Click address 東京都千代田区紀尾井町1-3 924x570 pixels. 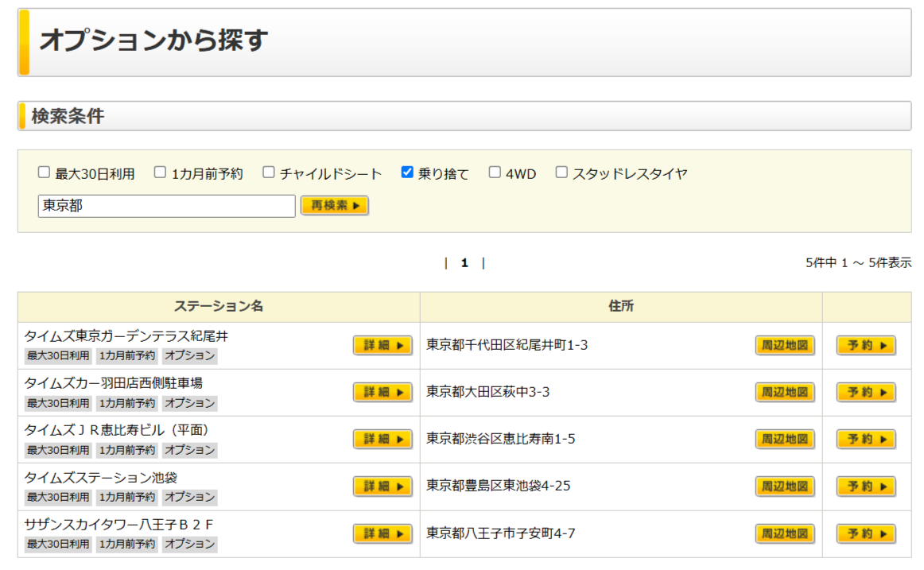(507, 345)
